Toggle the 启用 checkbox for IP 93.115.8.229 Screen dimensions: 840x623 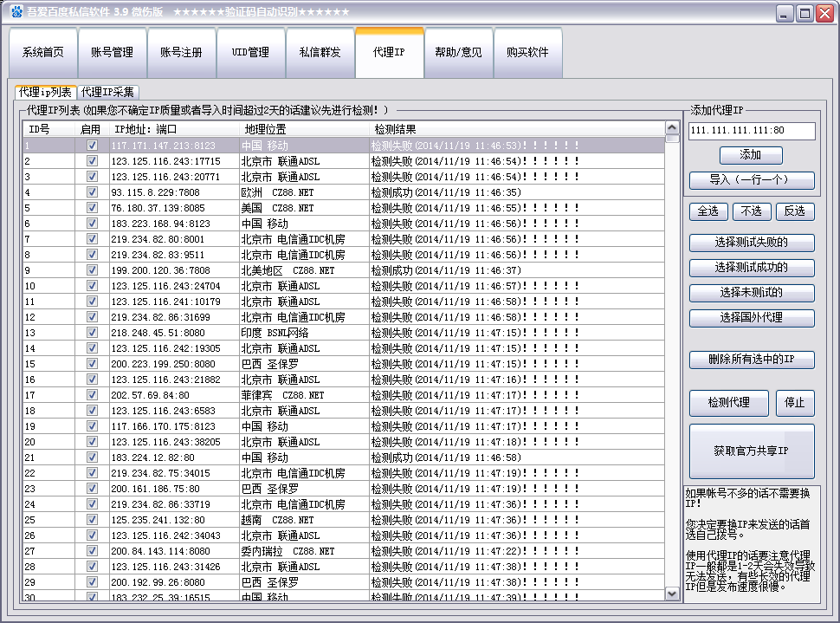[x=90, y=192]
